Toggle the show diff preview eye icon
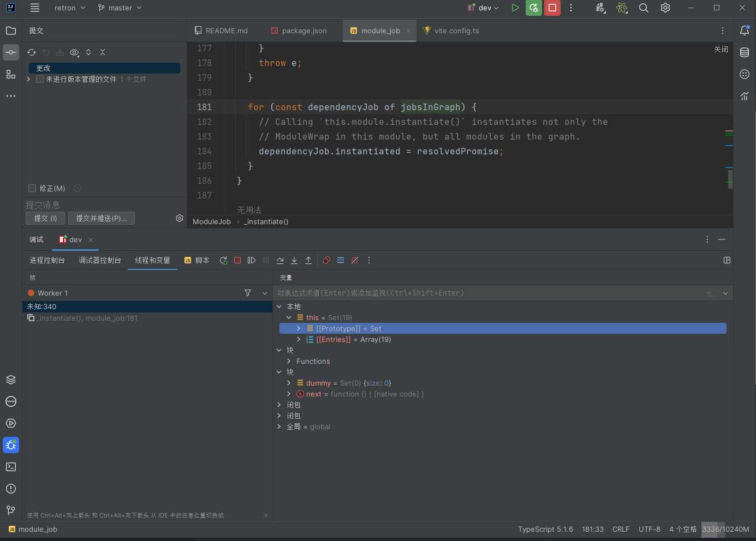 tap(74, 52)
